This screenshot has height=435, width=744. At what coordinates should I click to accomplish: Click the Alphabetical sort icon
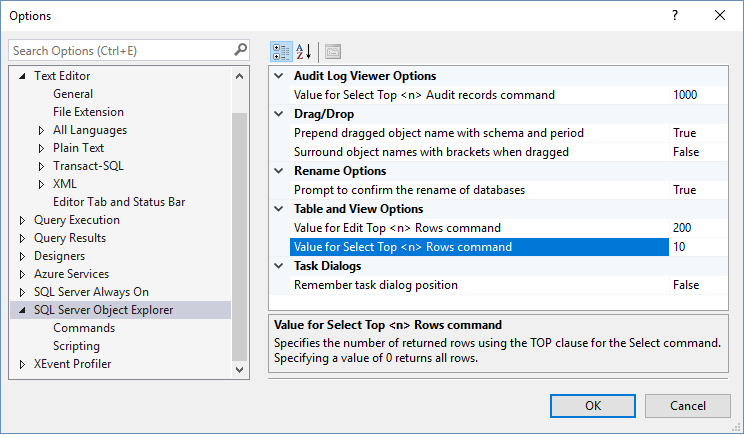pyautogui.click(x=304, y=51)
